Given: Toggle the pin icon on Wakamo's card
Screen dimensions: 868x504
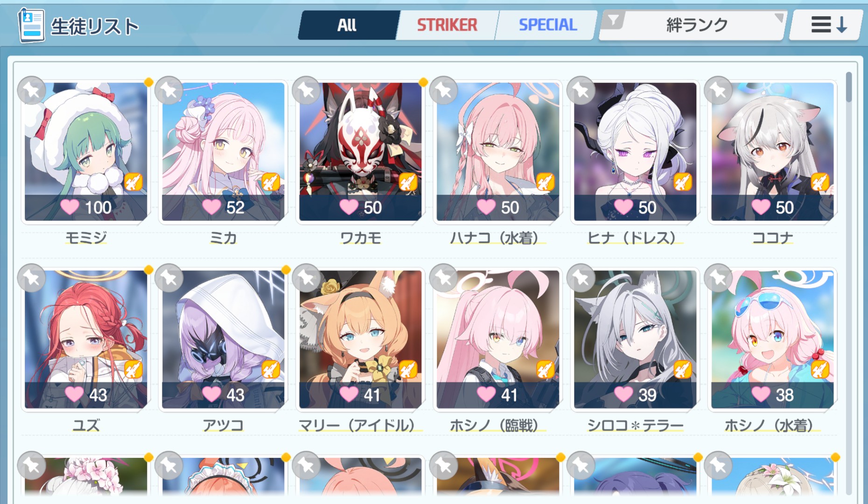Looking at the screenshot, I should tap(306, 90).
